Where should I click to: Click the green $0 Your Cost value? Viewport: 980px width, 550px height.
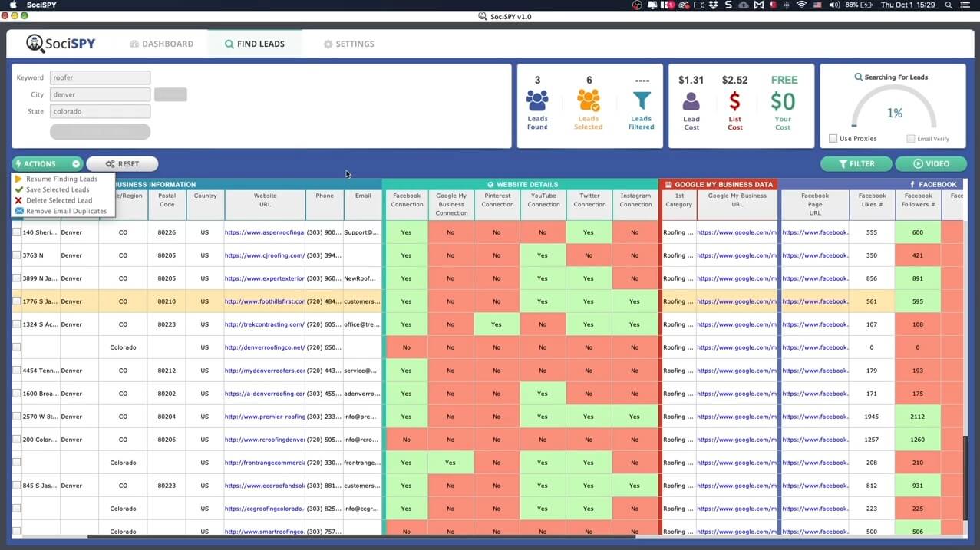pyautogui.click(x=783, y=101)
